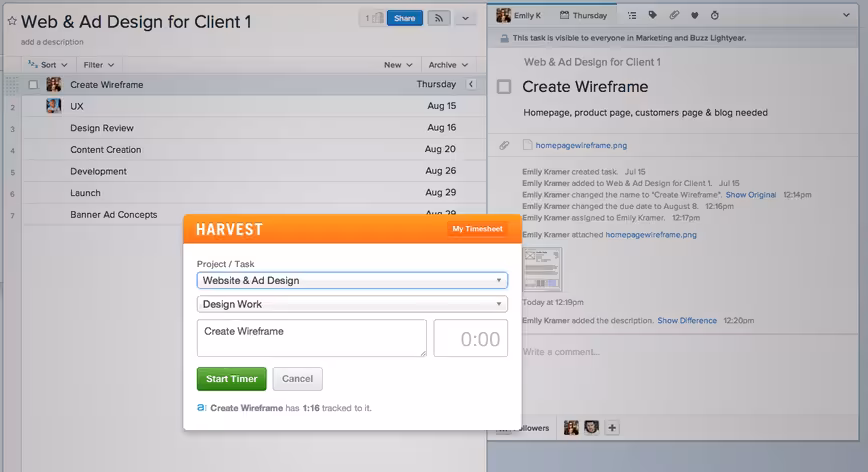This screenshot has height=472, width=868.
Task: Click the Harvest notes field Create Wireframe
Action: (x=312, y=338)
